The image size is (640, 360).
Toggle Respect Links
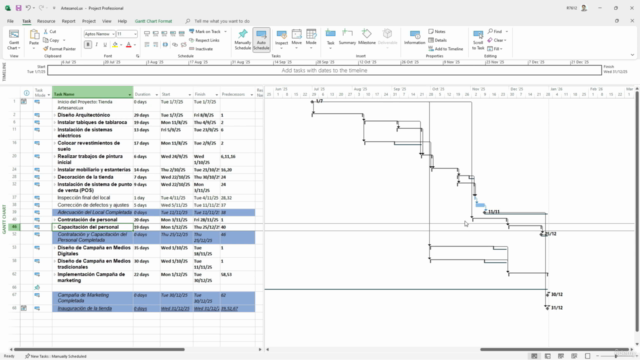tap(204, 40)
